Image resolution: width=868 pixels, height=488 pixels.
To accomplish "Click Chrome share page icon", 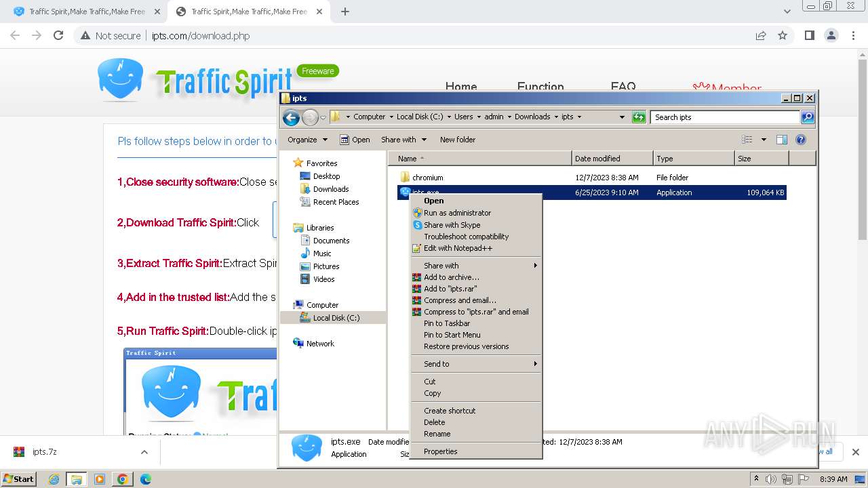I will click(761, 35).
